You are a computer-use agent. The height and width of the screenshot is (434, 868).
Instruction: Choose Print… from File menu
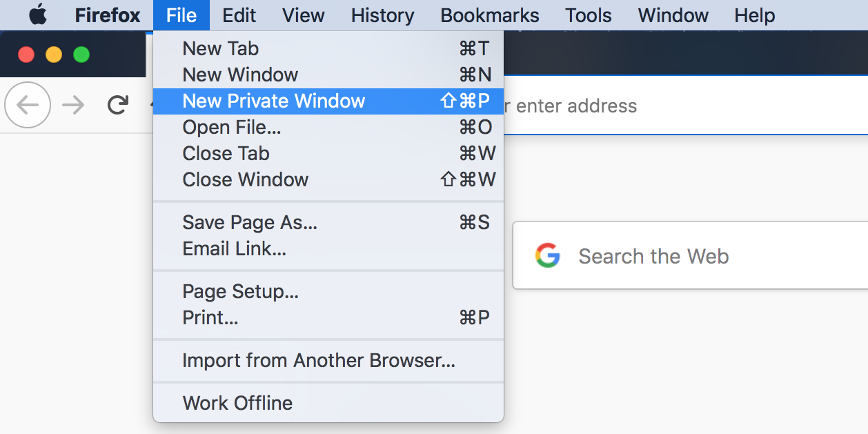click(x=328, y=317)
